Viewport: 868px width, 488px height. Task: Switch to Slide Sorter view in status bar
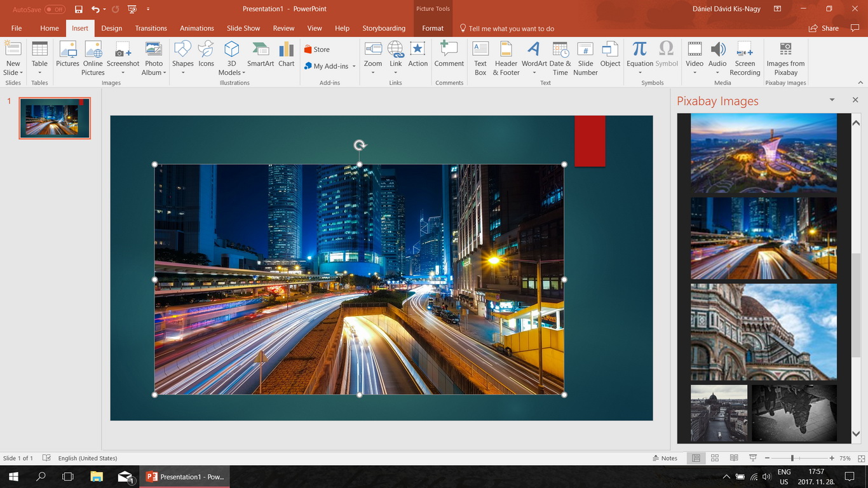tap(715, 458)
